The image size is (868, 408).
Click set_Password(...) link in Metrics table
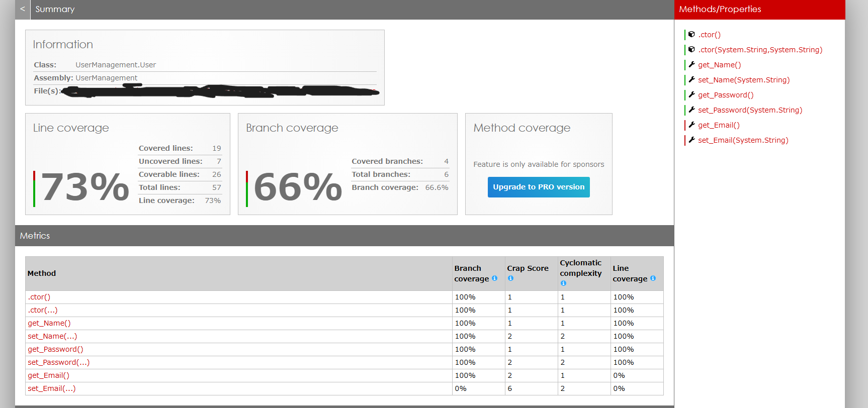click(59, 362)
